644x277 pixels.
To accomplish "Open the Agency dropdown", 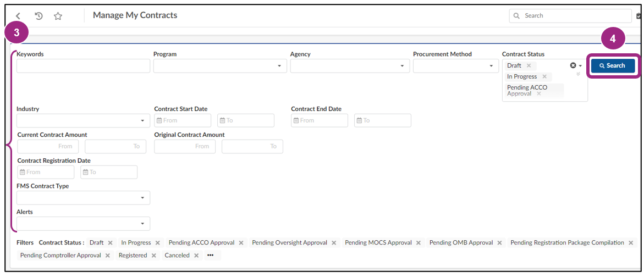I will (x=350, y=66).
